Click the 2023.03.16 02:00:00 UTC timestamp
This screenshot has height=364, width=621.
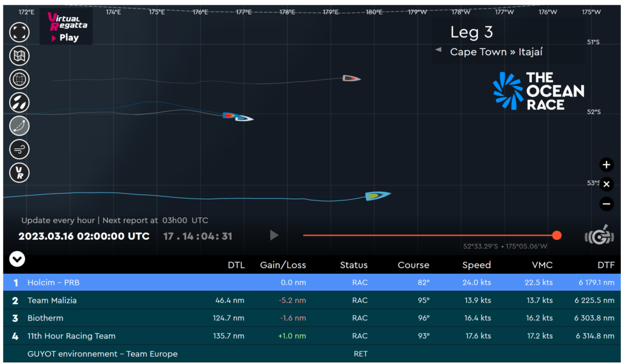click(84, 236)
